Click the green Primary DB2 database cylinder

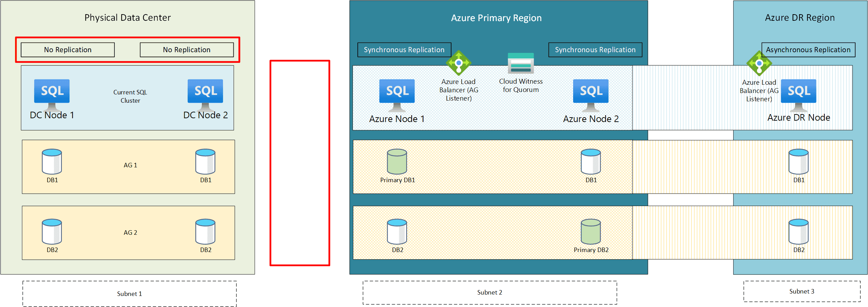(591, 232)
